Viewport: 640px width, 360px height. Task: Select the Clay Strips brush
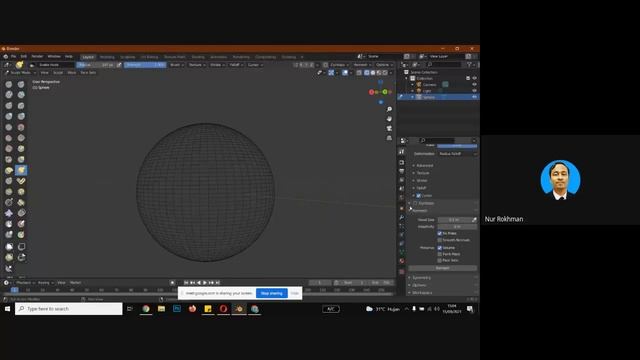21,95
